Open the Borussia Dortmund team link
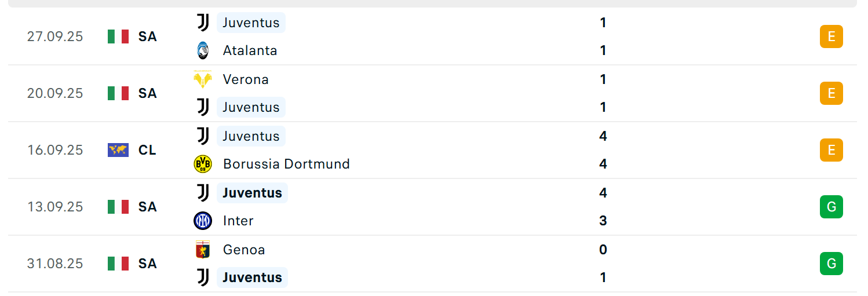This screenshot has height=296, width=868. tap(286, 164)
